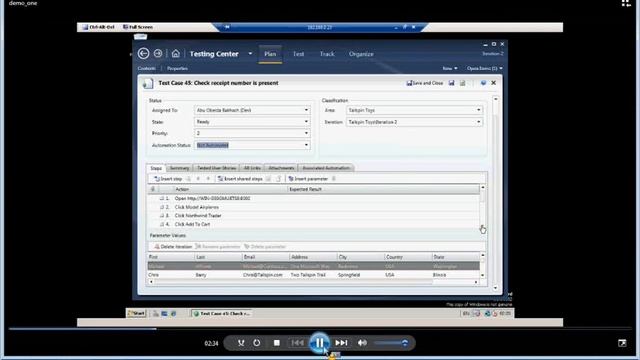Click the 'Chris@Tailspin.com' email cell

pyautogui.click(x=266, y=275)
